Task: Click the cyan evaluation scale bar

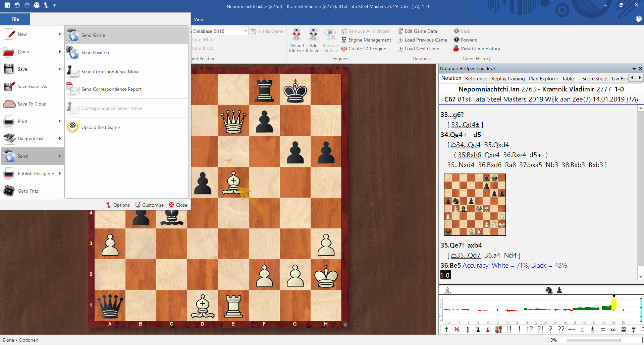Action: click(641, 309)
